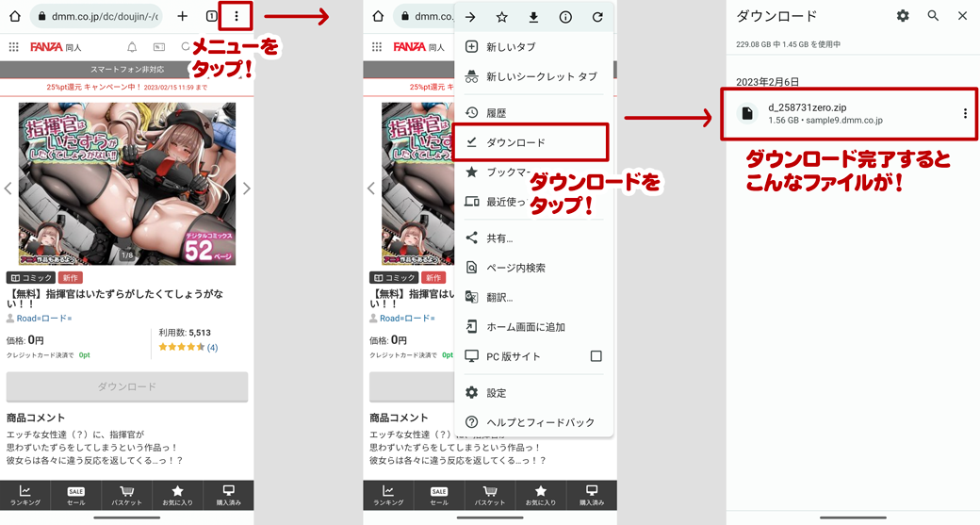Viewport: 980px width, 525px height.
Task: Tap the dmm.co.jp address bar on the first screen
Action: point(96,16)
